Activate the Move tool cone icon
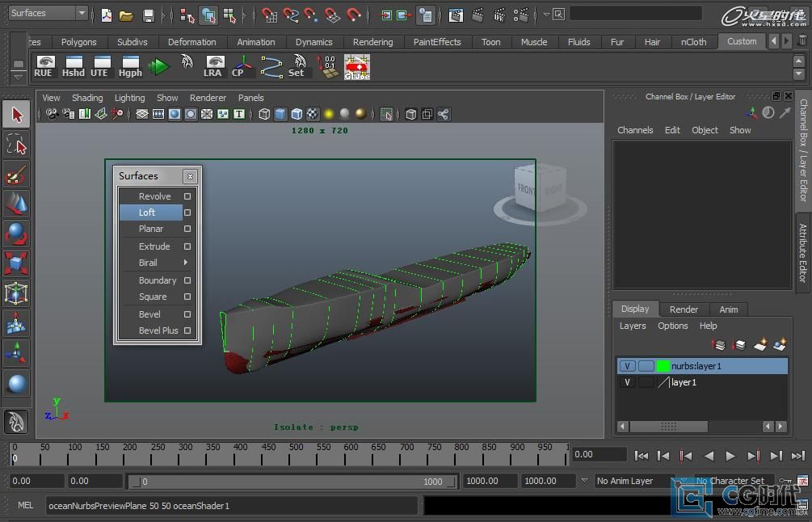This screenshot has width=812, height=522. pyautogui.click(x=17, y=204)
